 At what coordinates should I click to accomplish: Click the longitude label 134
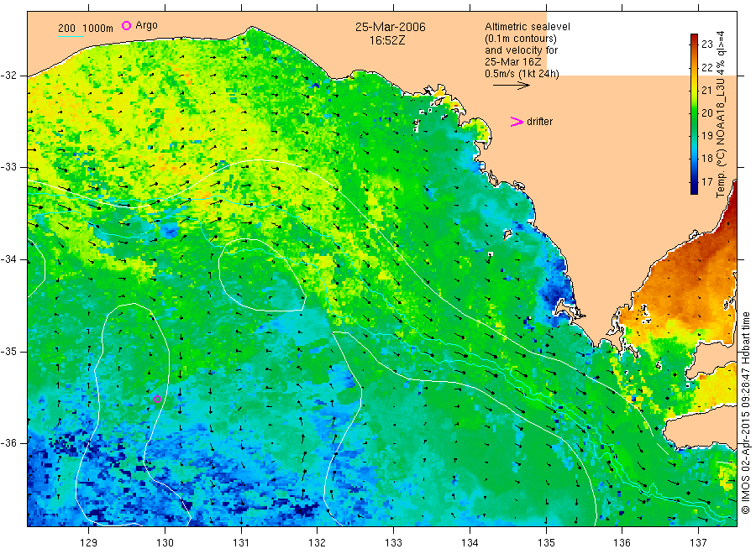tap(470, 543)
